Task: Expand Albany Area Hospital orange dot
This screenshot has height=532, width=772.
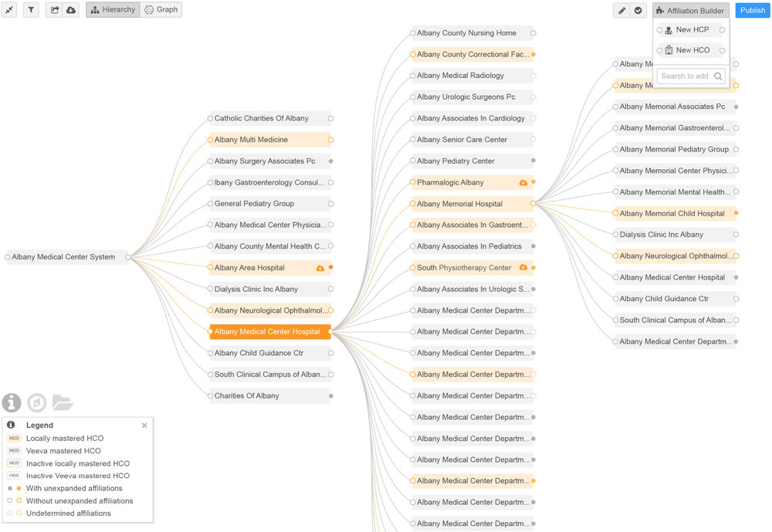Action: [x=331, y=267]
